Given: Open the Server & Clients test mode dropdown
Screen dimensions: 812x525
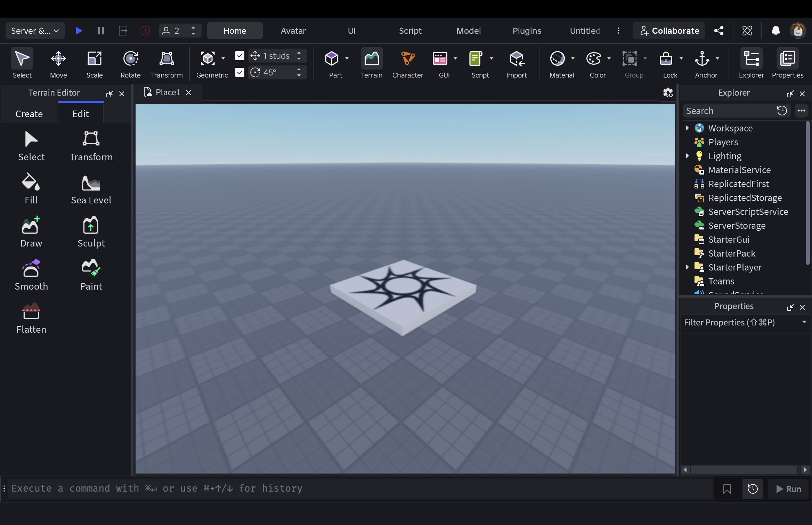Looking at the screenshot, I should pyautogui.click(x=35, y=31).
